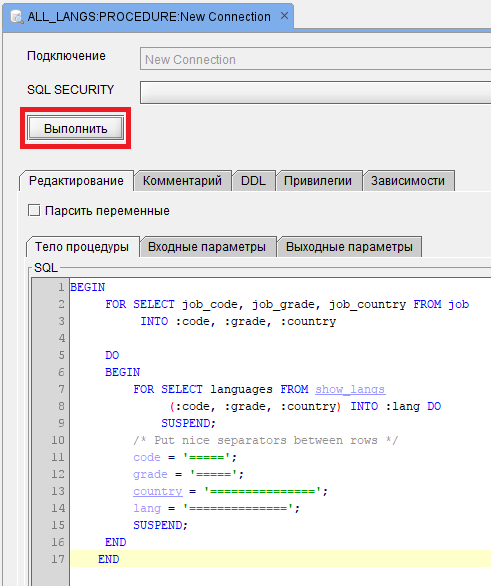Click the comment about nice separators
This screenshot has height=586, width=491.
(266, 440)
